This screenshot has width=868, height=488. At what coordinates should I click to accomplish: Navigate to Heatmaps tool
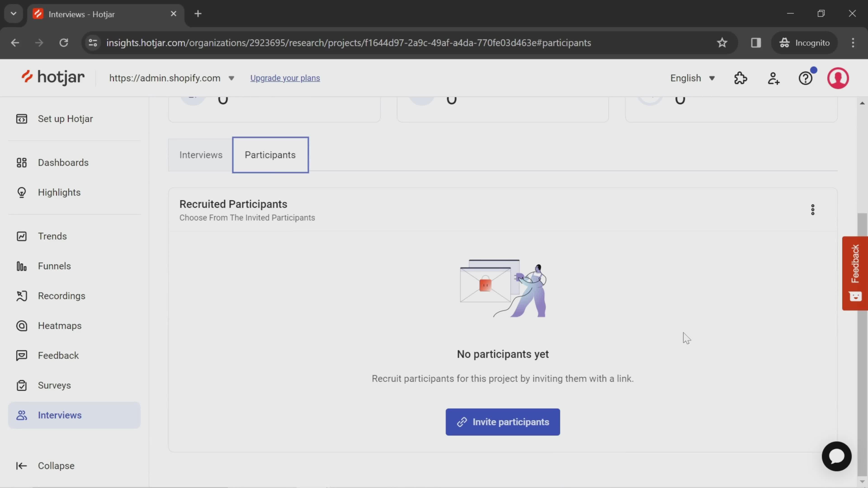tap(59, 325)
